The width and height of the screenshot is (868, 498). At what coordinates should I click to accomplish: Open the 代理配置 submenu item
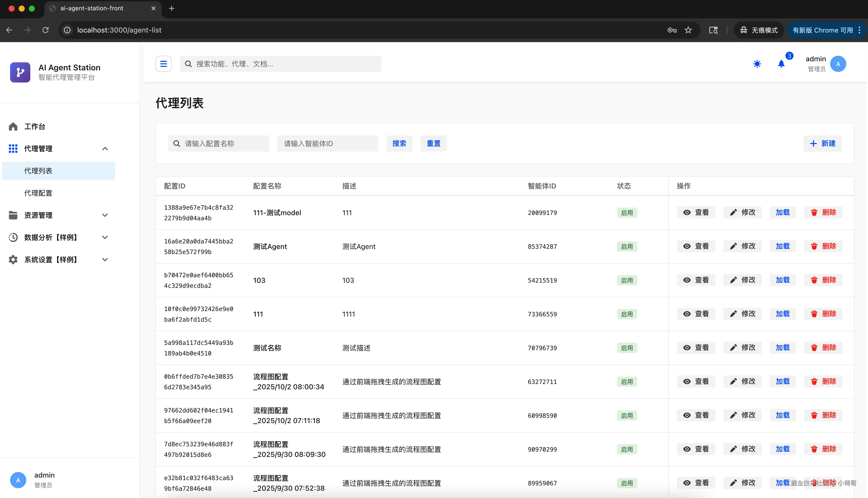tap(38, 193)
